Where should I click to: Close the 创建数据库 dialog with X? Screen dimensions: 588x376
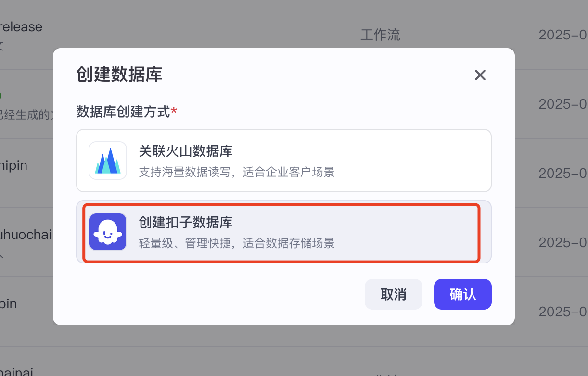pos(480,75)
